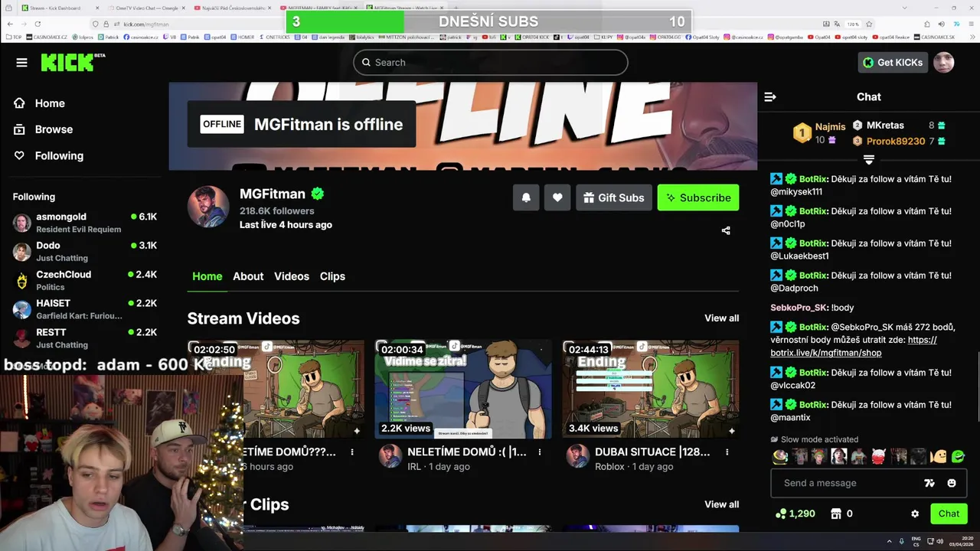Open Dodo channel in Following list
The height and width of the screenshot is (551, 980).
tap(84, 252)
